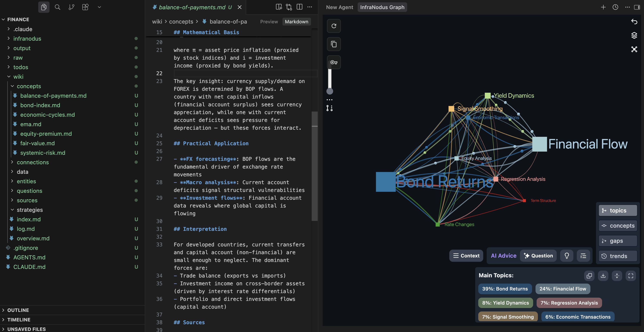Expand the connections folder
The height and width of the screenshot is (332, 644).
pyautogui.click(x=72, y=162)
